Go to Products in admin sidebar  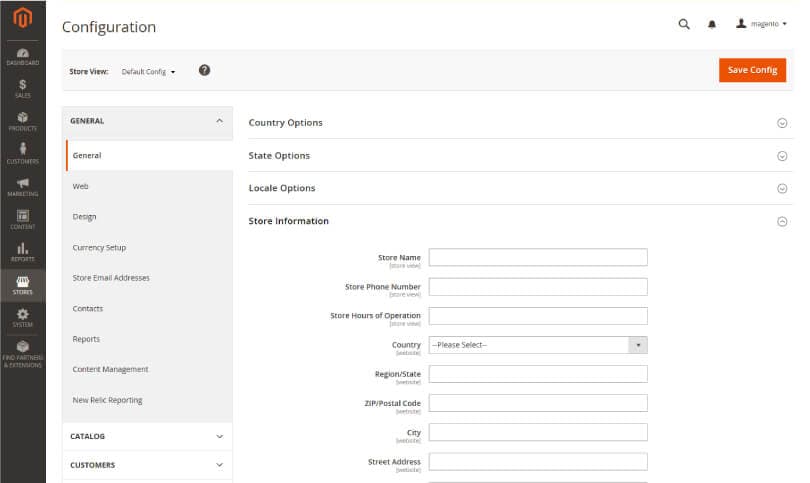22,121
